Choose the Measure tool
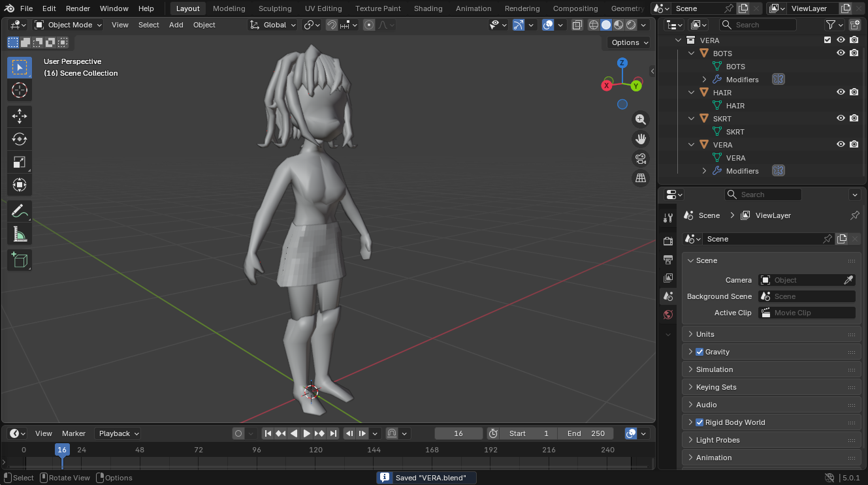Image resolution: width=868 pixels, height=485 pixels. click(x=20, y=234)
